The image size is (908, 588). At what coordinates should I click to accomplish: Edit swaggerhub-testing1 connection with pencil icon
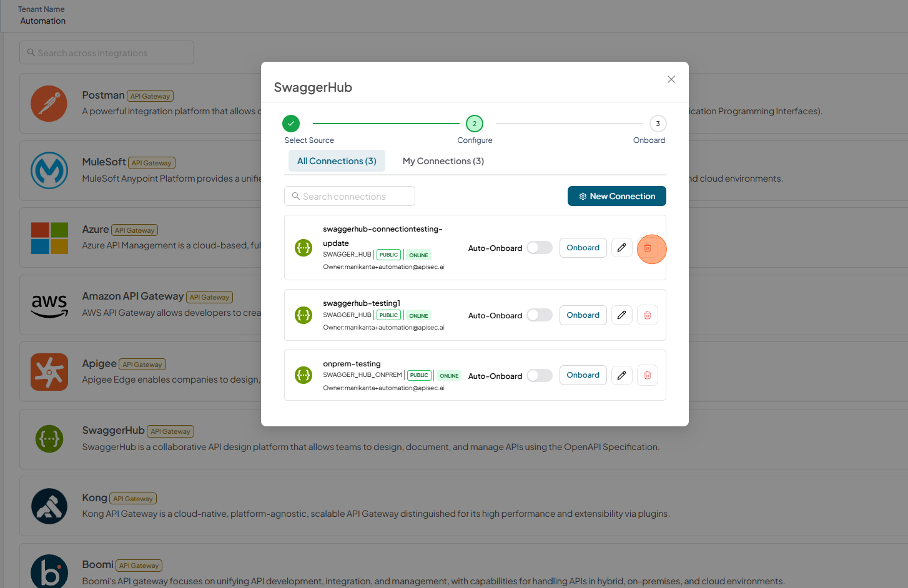(x=622, y=315)
